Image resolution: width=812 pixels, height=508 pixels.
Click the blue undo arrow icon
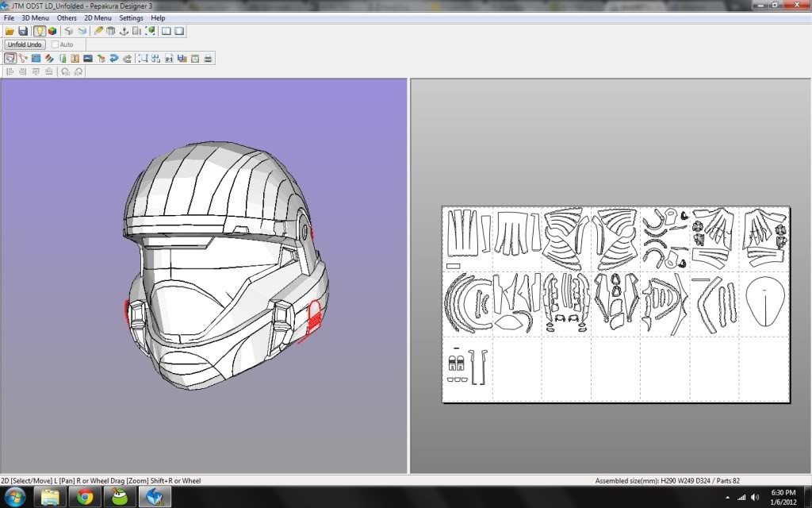113,58
